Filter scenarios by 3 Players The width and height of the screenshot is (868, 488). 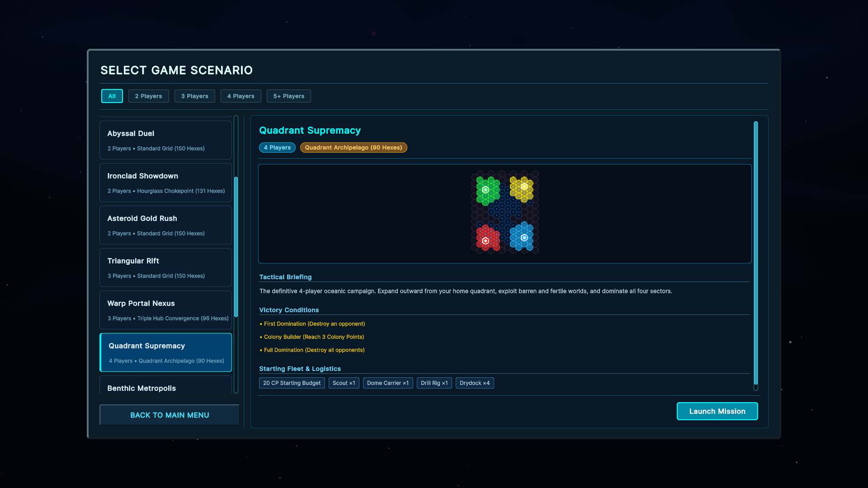pos(194,96)
